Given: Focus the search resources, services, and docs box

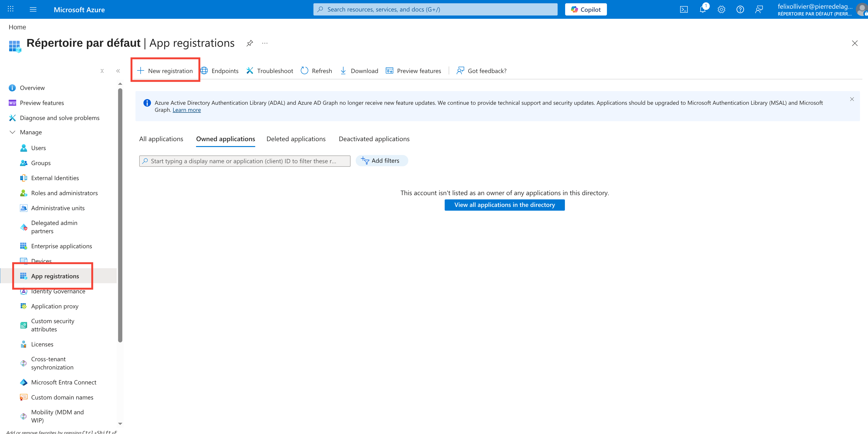Looking at the screenshot, I should (435, 9).
